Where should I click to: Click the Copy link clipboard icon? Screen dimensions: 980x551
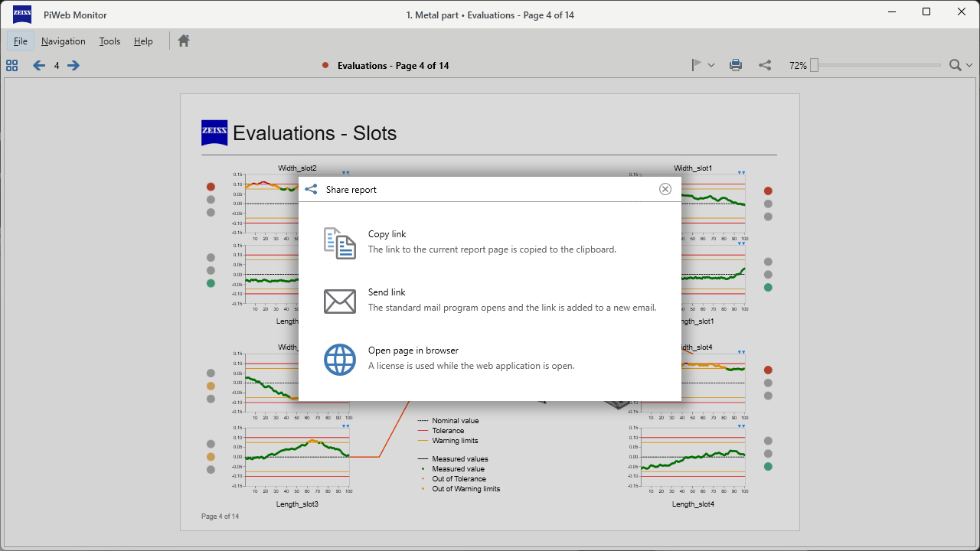point(339,243)
